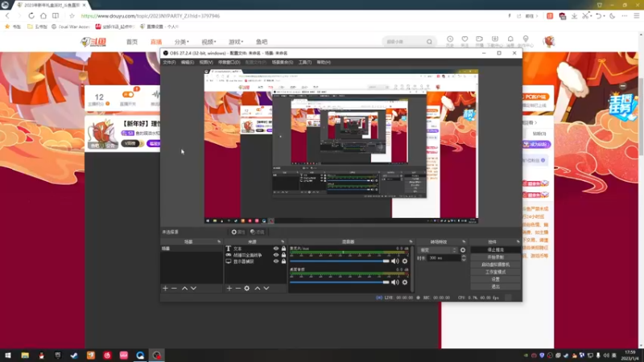Move the source up with the Sources panel arrow
This screenshot has width=644, height=362.
click(257, 289)
